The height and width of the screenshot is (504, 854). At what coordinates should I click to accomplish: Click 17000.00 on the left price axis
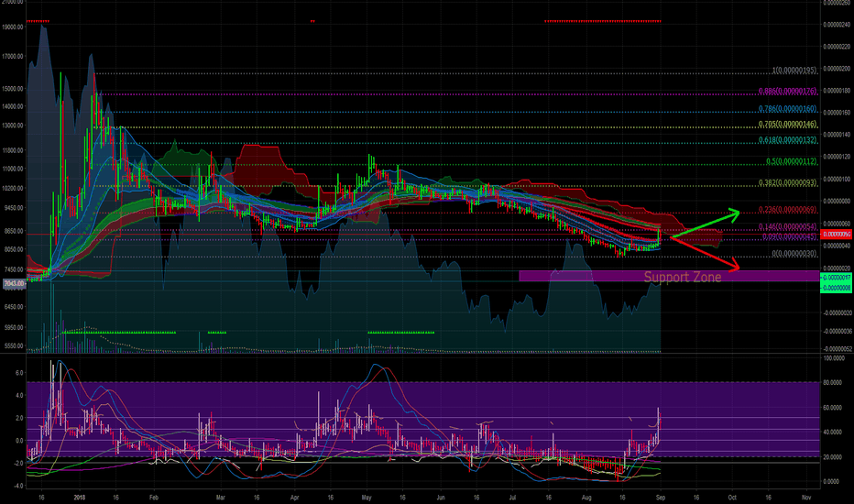tap(13, 56)
